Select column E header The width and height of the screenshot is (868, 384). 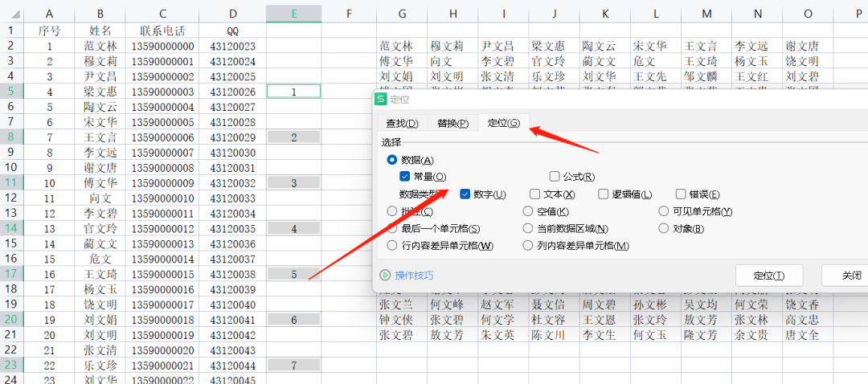click(x=294, y=14)
